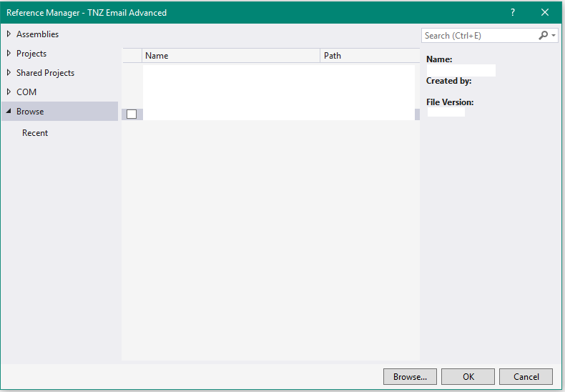Expand the COM node arrow
Viewport: 565px width, 392px height.
point(9,92)
